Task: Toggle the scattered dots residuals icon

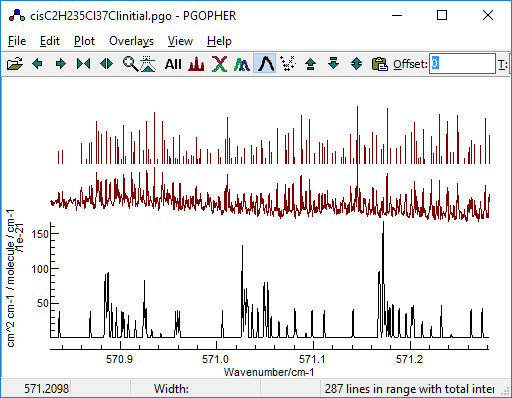Action: click(288, 63)
